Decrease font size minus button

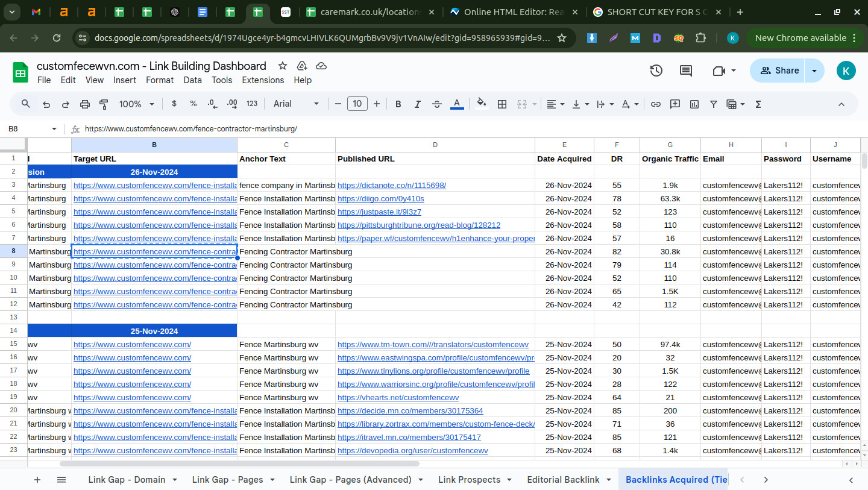(x=338, y=104)
